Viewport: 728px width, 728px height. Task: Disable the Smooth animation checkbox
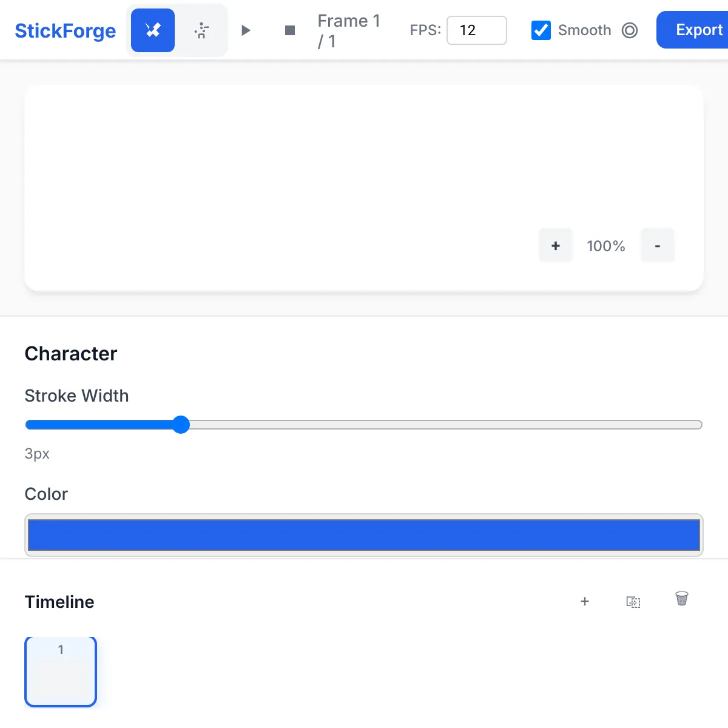541,30
